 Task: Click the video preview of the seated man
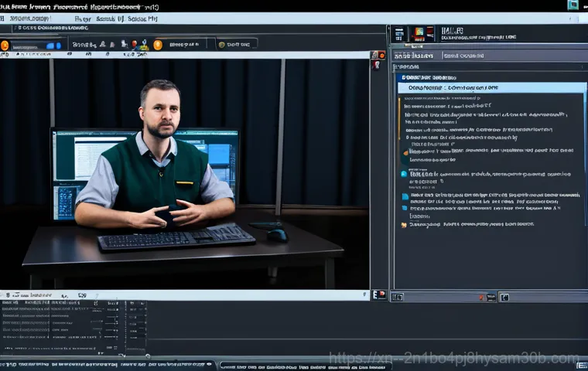(x=184, y=174)
